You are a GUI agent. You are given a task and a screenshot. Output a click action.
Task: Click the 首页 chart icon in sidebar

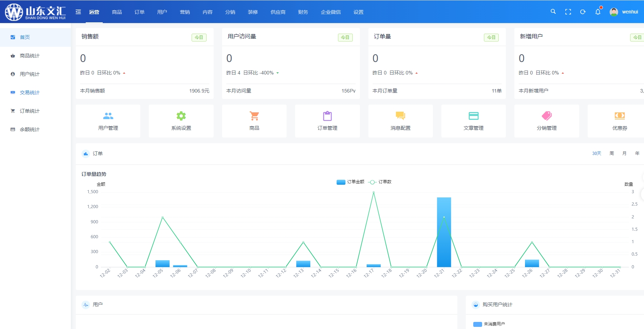click(13, 37)
